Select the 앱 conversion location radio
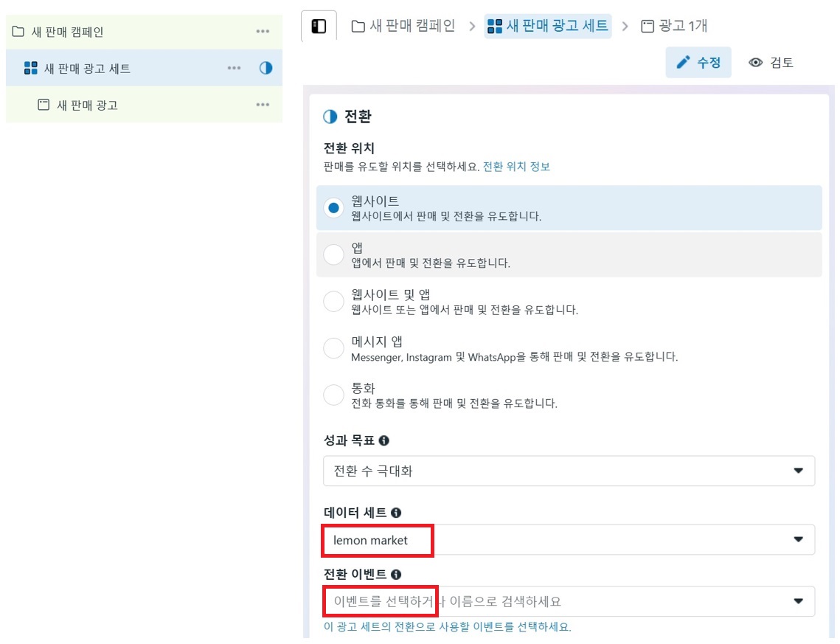The width and height of the screenshot is (840, 644). tap(333, 255)
